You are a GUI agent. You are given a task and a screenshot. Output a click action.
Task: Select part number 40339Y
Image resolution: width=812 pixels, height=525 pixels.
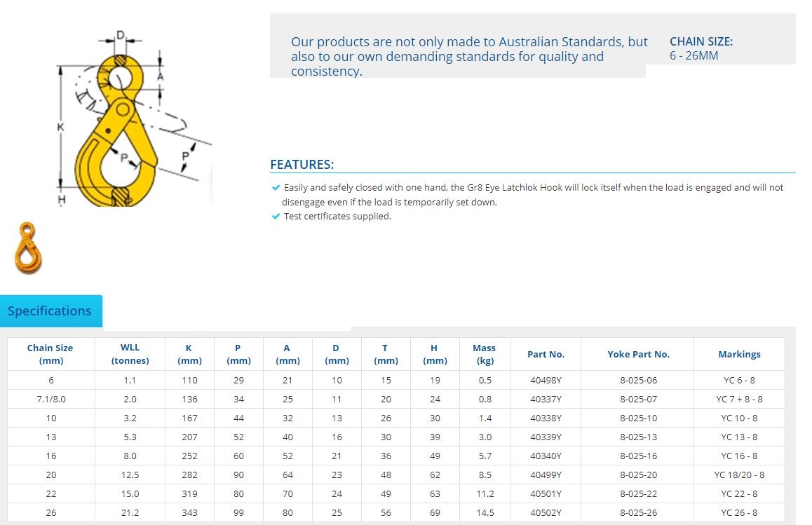546,437
